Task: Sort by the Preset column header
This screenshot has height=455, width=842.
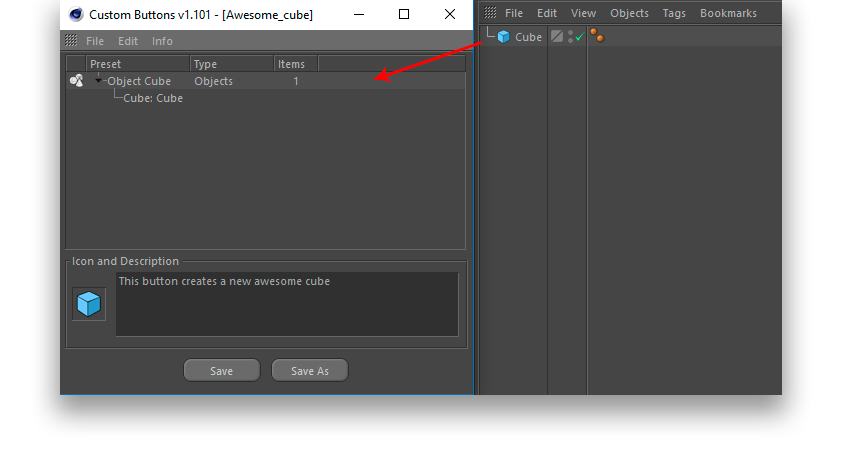Action: pyautogui.click(x=137, y=63)
